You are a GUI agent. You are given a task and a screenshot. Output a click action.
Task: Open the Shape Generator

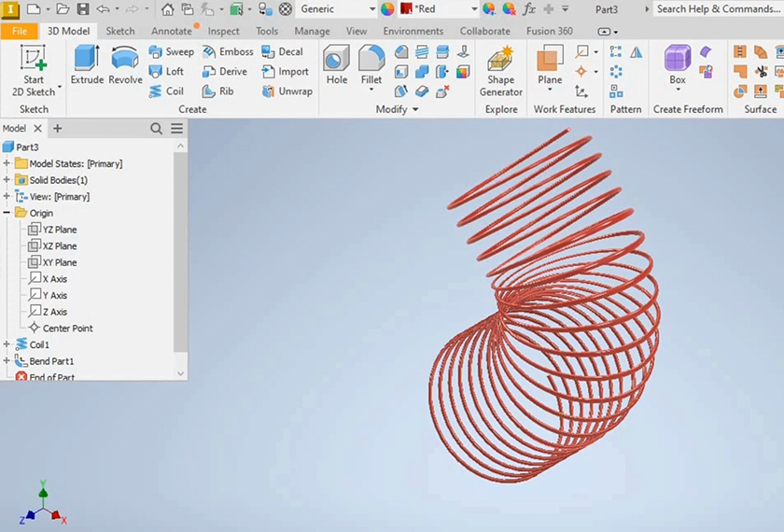tap(501, 71)
